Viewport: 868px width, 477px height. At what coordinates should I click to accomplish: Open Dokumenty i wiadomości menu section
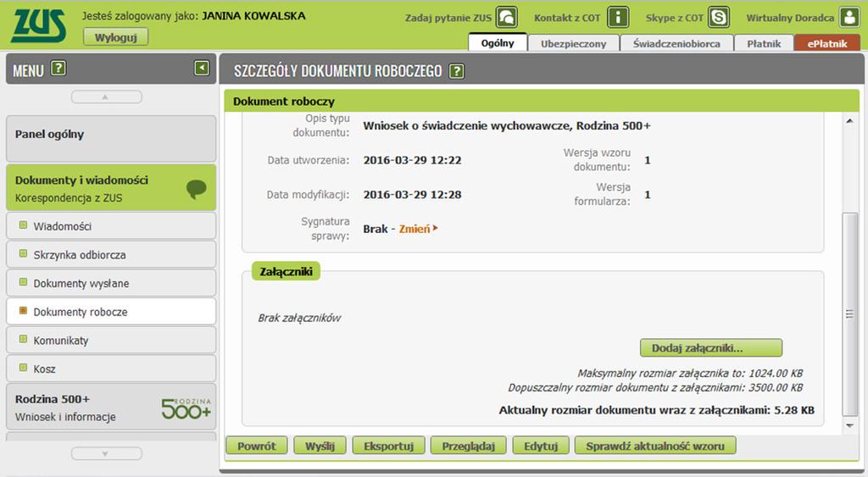[111, 187]
